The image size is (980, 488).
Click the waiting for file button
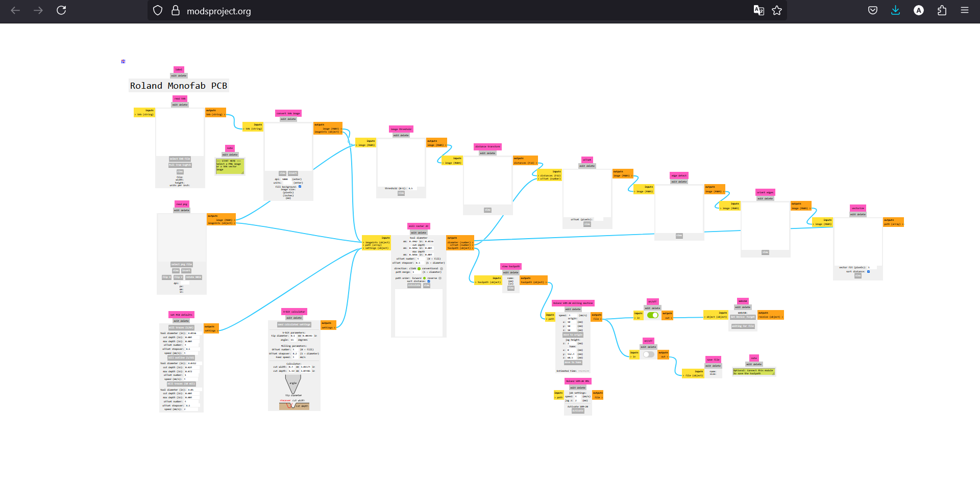click(743, 326)
